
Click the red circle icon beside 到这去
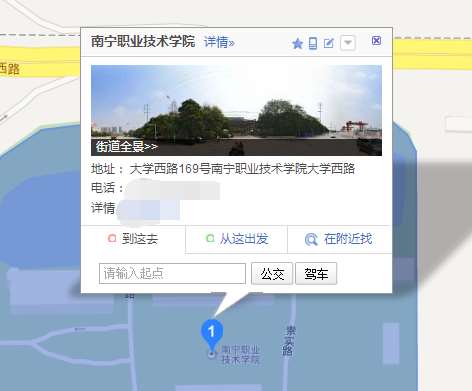[x=112, y=238]
